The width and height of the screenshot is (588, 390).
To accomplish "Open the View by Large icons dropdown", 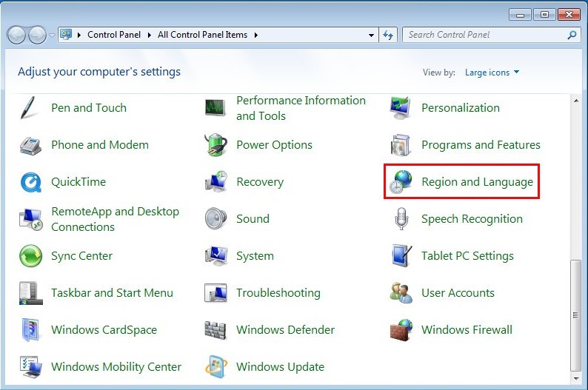I will click(492, 73).
